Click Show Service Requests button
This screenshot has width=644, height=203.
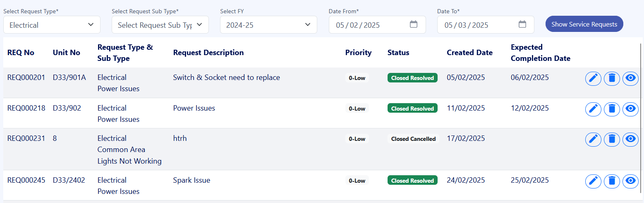(x=584, y=24)
